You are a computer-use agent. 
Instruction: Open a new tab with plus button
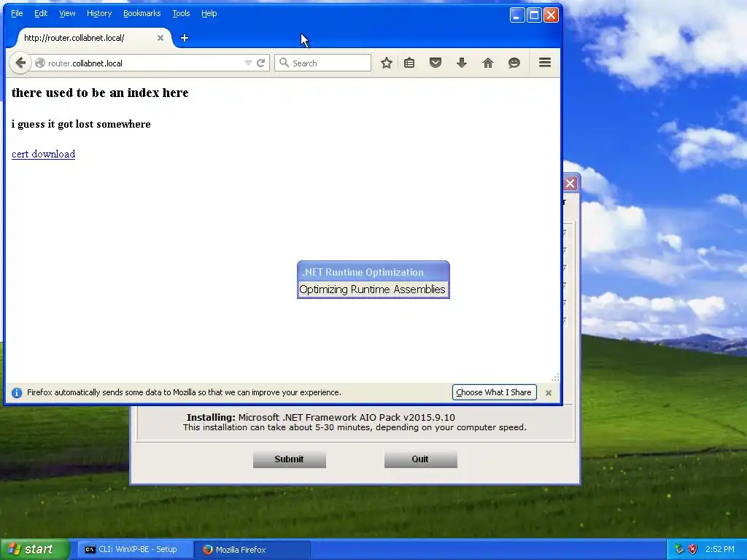coord(185,38)
